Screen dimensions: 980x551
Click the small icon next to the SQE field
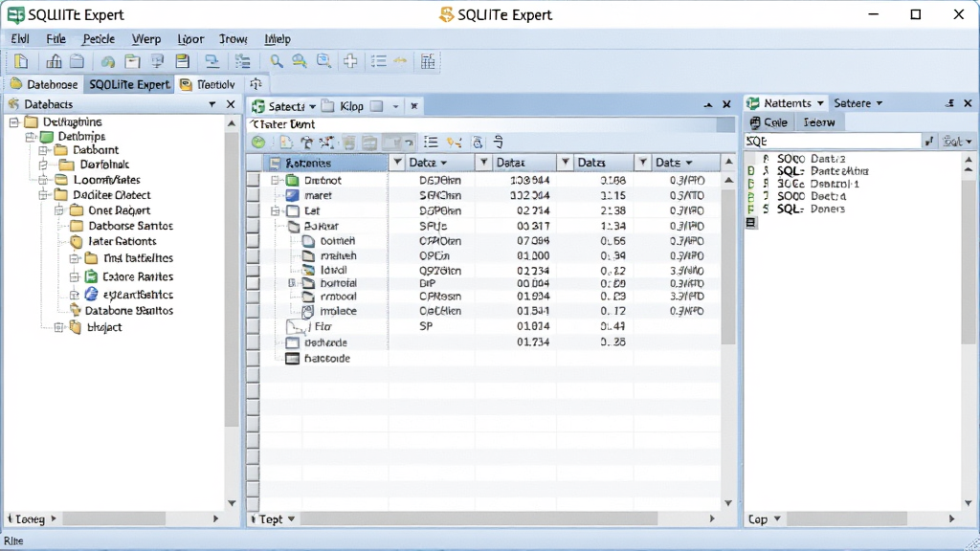[x=929, y=142]
